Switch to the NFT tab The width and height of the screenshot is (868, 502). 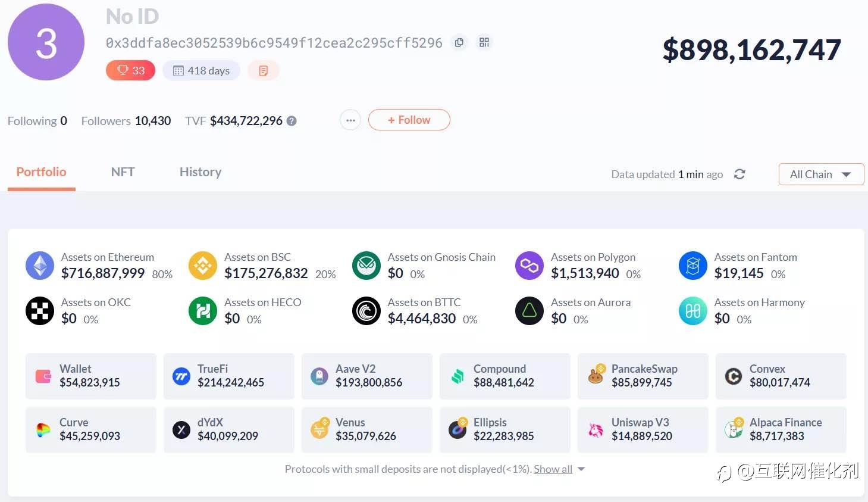[123, 172]
